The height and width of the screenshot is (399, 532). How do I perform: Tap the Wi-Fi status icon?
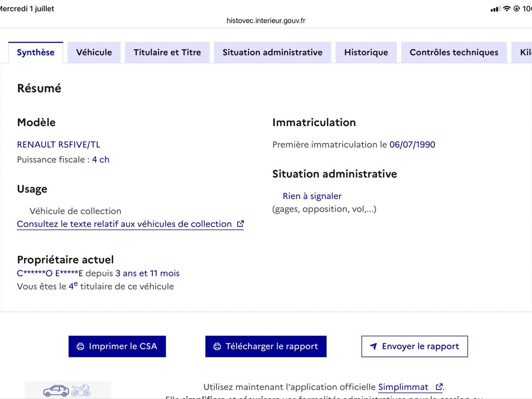(507, 9)
